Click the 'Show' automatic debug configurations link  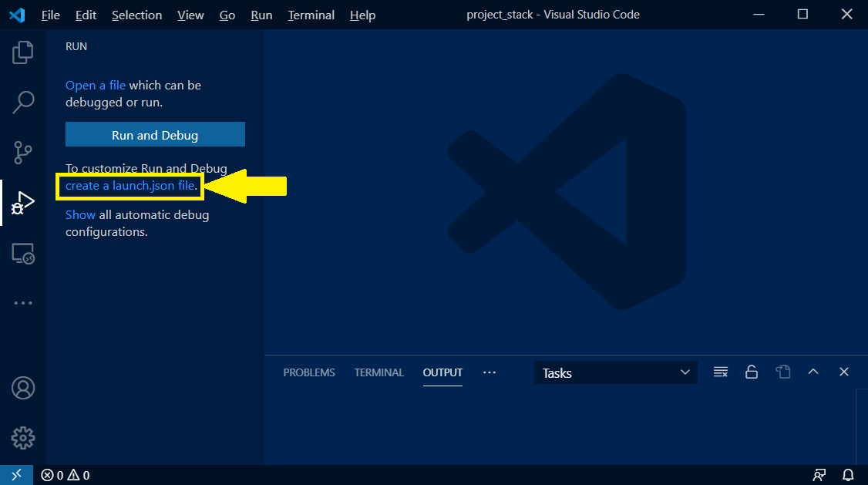(x=80, y=215)
